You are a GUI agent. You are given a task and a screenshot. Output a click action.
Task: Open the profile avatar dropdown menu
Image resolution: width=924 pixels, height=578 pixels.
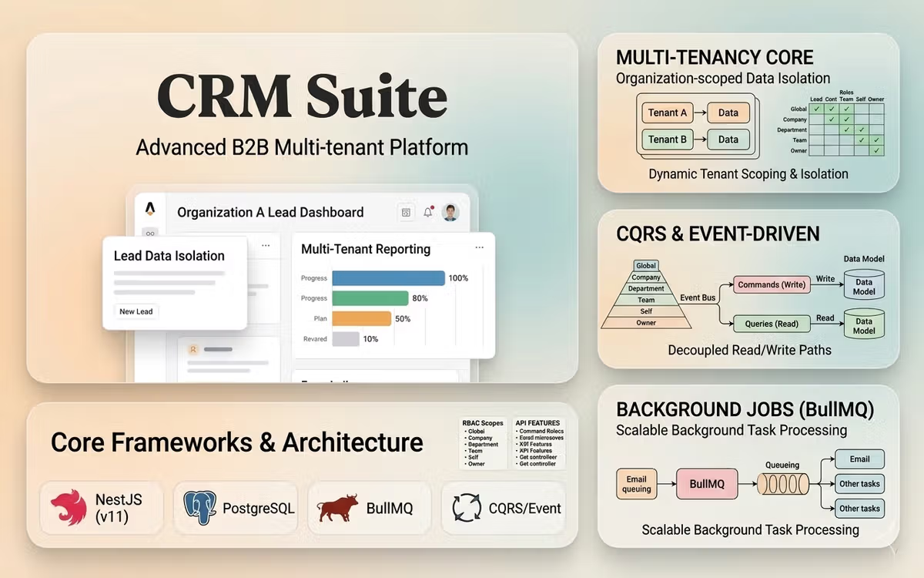point(450,212)
